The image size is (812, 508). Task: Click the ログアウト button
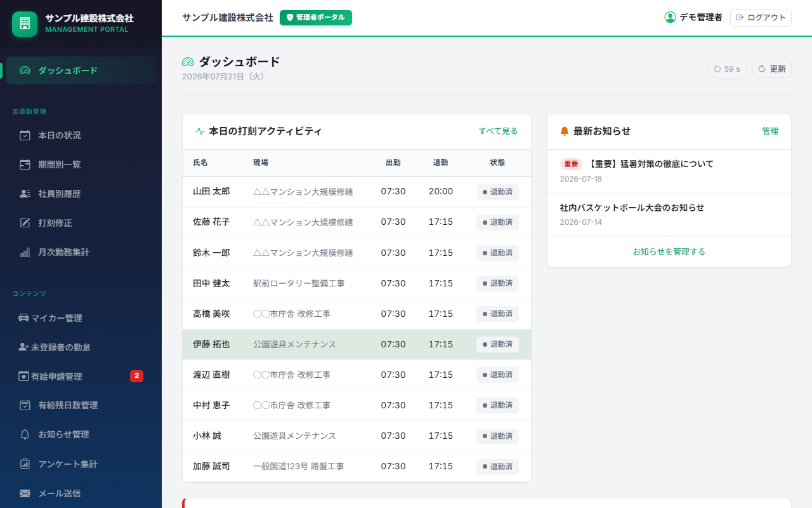point(761,17)
